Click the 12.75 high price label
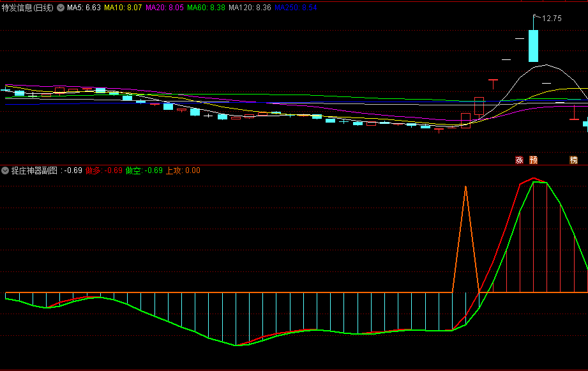Screen dimensions: 588x371 pos(552,19)
